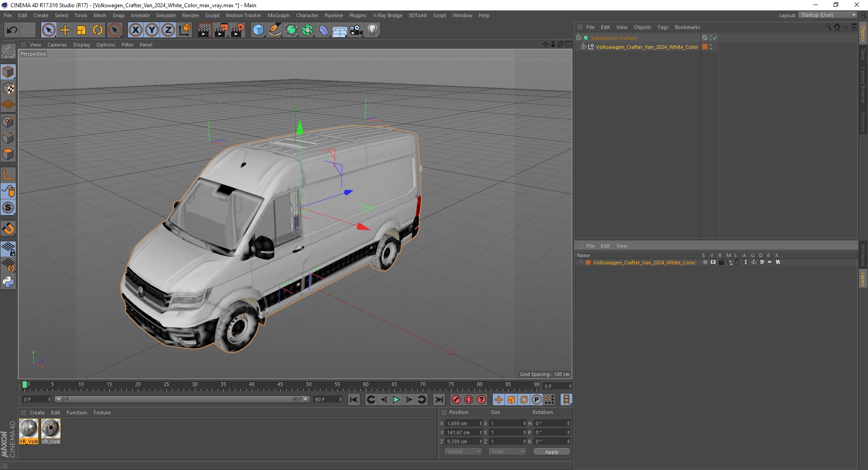This screenshot has width=868, height=470.
Task: Open Edit Render Settings icon
Action: click(x=238, y=30)
